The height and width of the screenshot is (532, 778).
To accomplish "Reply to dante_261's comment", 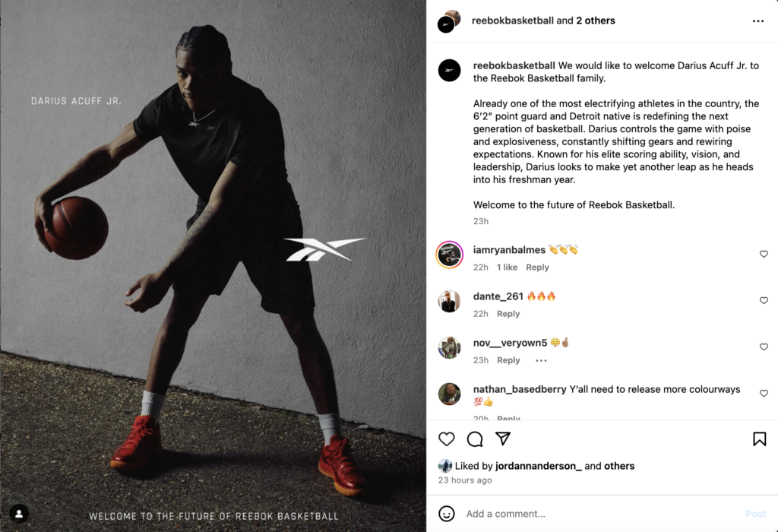I will tap(508, 314).
